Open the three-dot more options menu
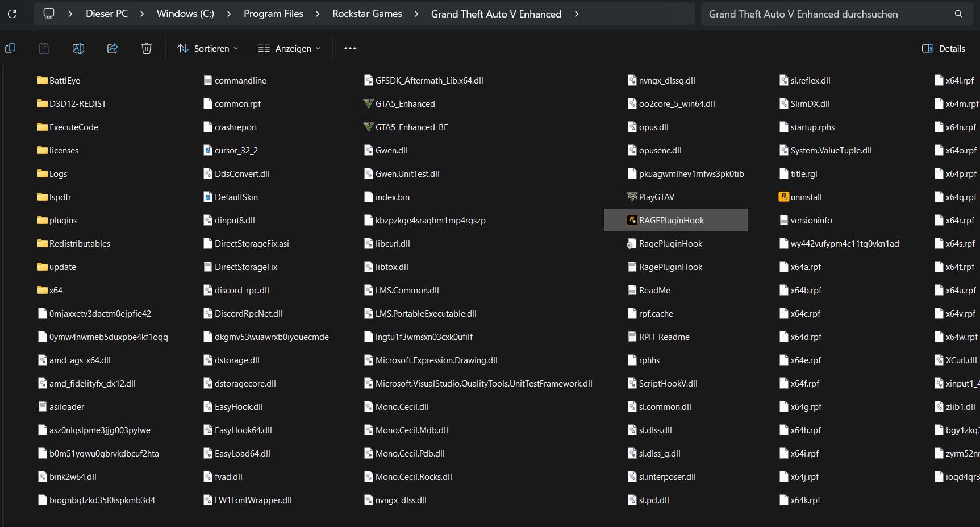The image size is (980, 527). tap(350, 48)
